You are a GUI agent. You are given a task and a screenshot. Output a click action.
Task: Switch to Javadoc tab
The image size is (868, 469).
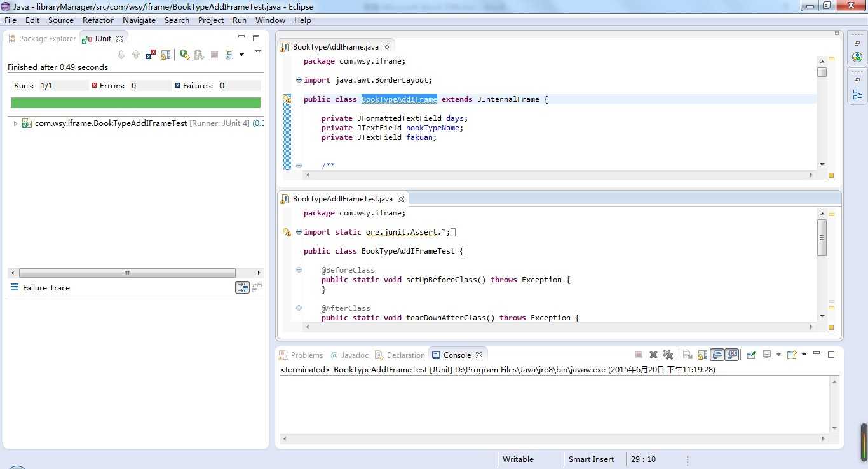click(349, 355)
